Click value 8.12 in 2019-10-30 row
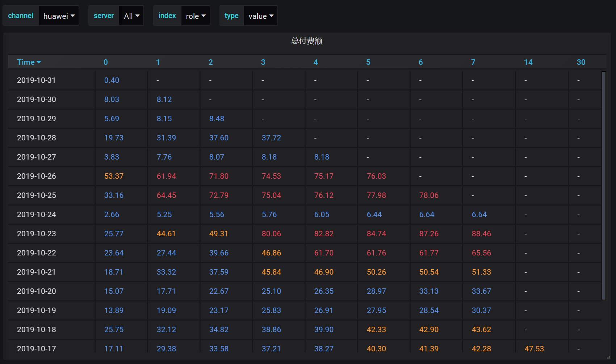This screenshot has width=616, height=364. (164, 100)
